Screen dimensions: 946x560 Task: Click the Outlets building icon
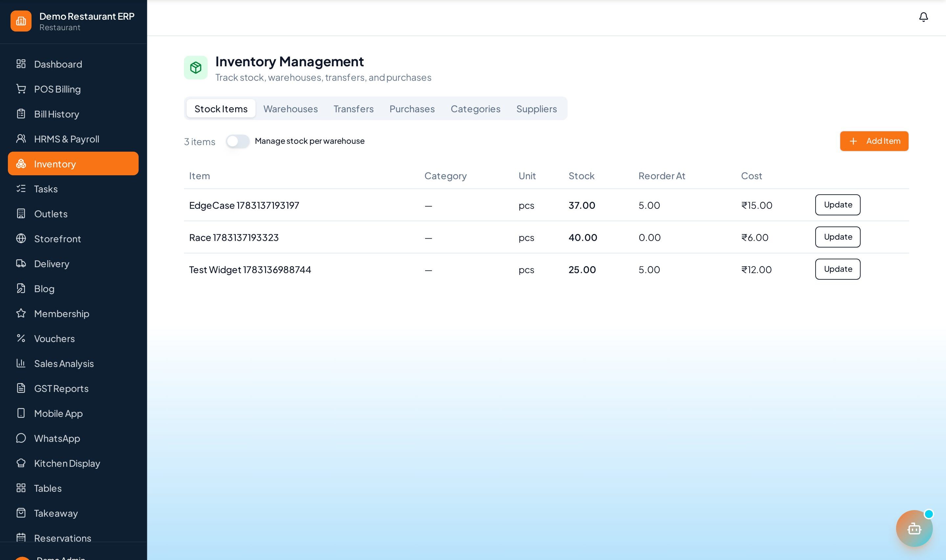coord(21,214)
